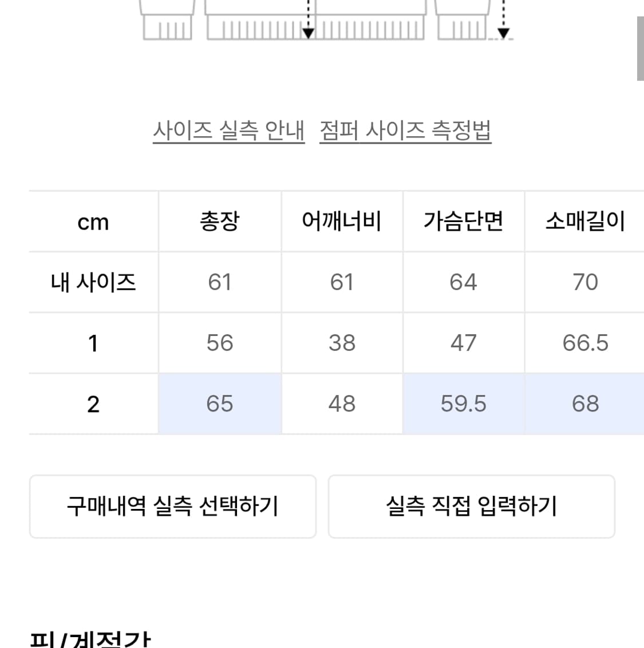Select the 70 sleeve length of 내 사이즈
This screenshot has height=648, width=644.
click(x=584, y=282)
